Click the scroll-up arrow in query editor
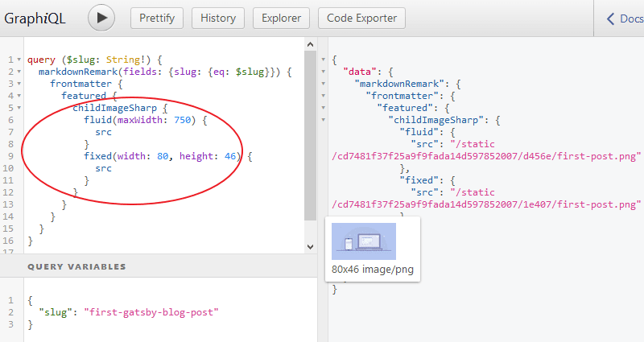The width and height of the screenshot is (644, 342). click(310, 43)
